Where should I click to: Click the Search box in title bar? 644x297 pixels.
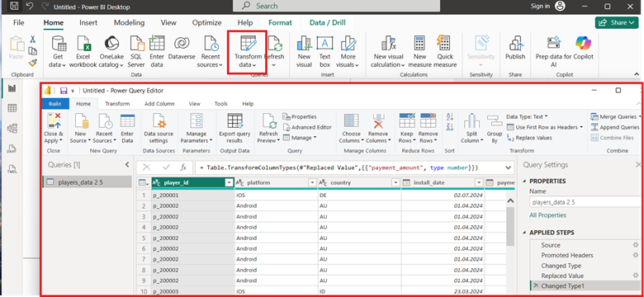tap(336, 6)
